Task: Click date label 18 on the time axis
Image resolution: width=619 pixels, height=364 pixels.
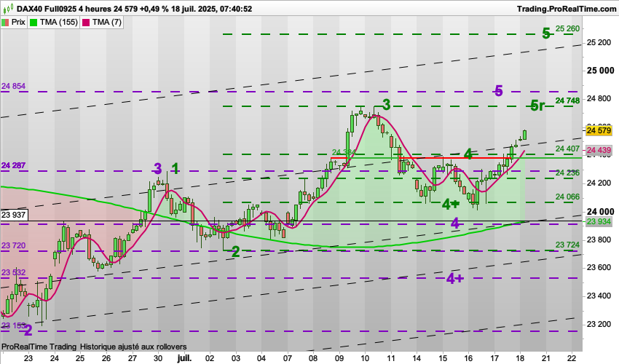Action: pos(520,358)
